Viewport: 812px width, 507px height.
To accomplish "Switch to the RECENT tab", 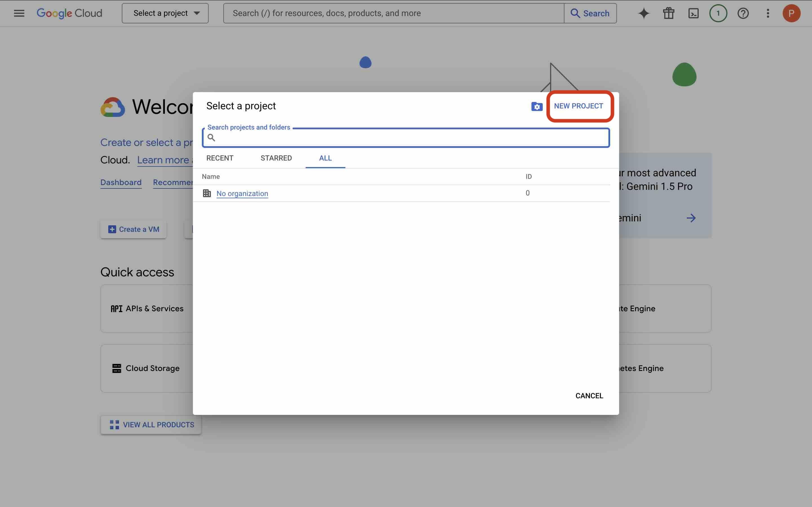I will [x=220, y=158].
